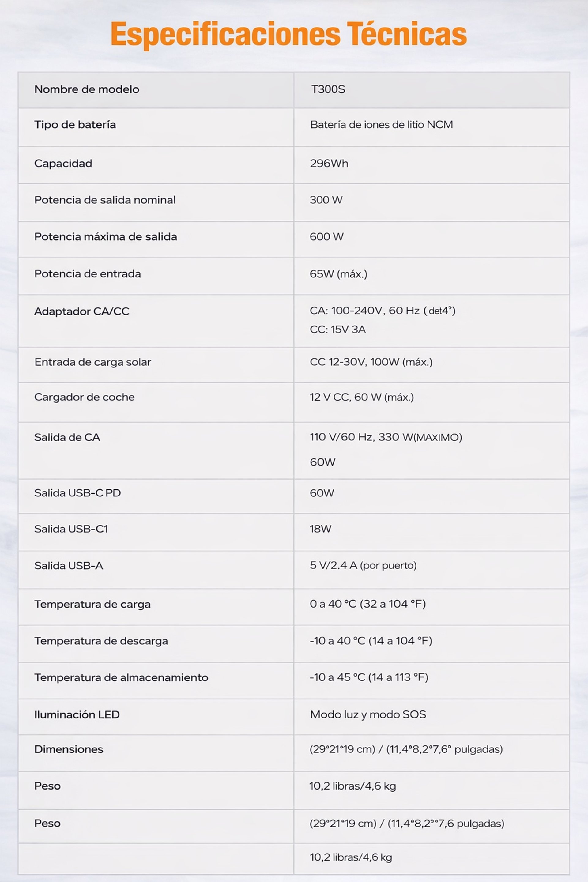Click the 18W USB-C1 output value
The height and width of the screenshot is (882, 588).
pos(320,529)
